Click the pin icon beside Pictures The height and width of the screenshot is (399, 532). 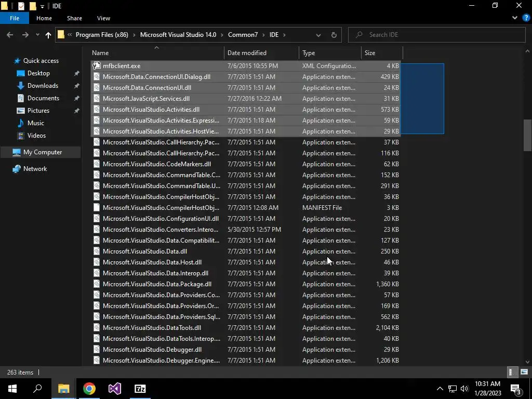pyautogui.click(x=77, y=111)
